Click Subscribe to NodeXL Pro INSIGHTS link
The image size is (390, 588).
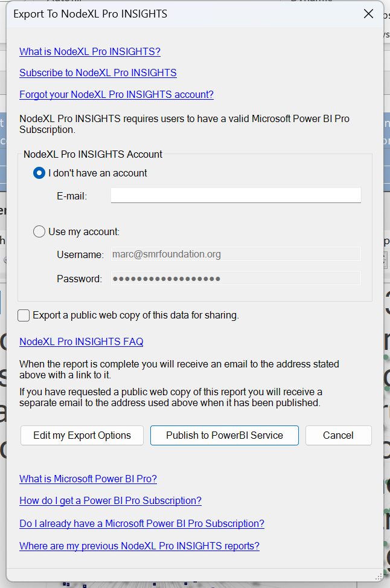[98, 73]
